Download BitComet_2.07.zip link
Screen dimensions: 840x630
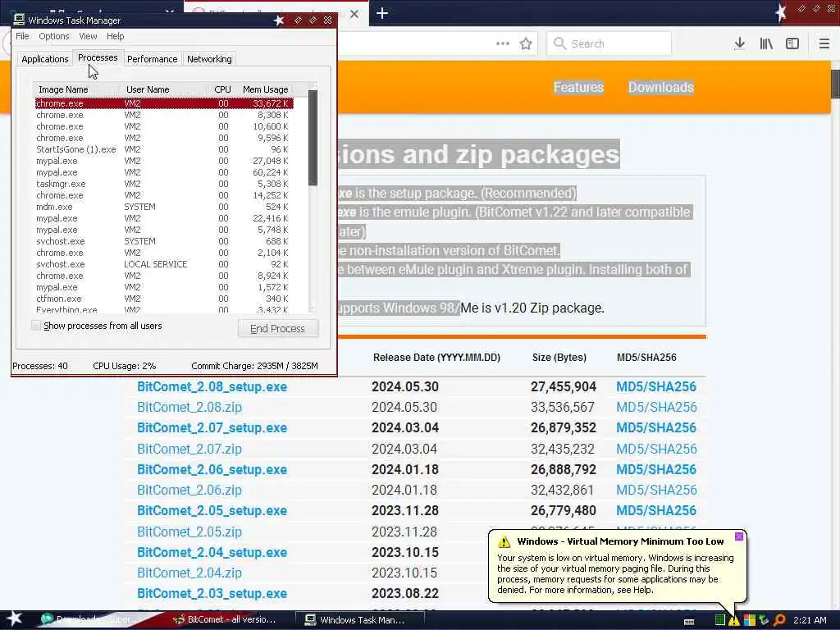[x=189, y=449]
